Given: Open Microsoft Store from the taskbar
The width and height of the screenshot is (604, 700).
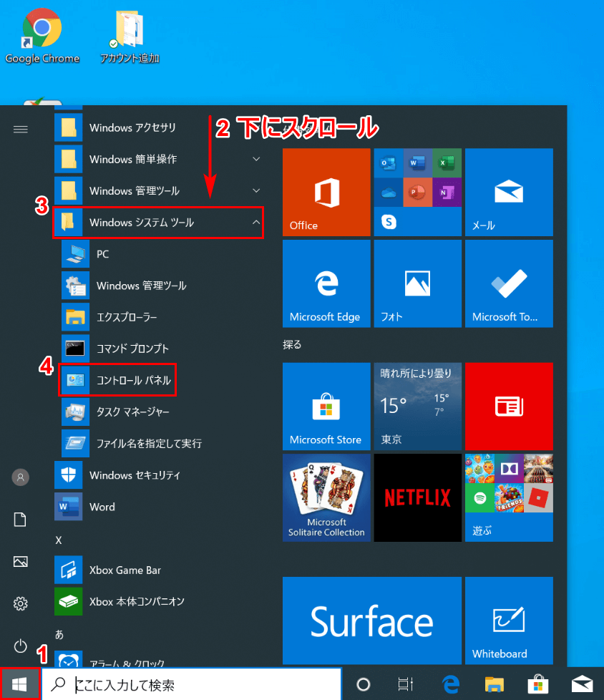Looking at the screenshot, I should tap(538, 684).
